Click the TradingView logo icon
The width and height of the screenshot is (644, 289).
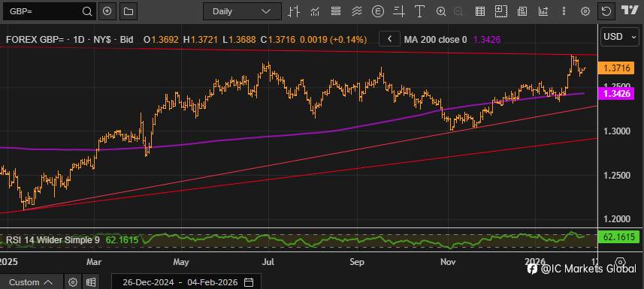630,11
